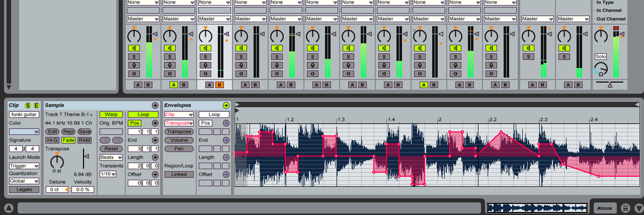Open the Quantization Global dropdown
This screenshot has height=215, width=644.
coord(24,181)
